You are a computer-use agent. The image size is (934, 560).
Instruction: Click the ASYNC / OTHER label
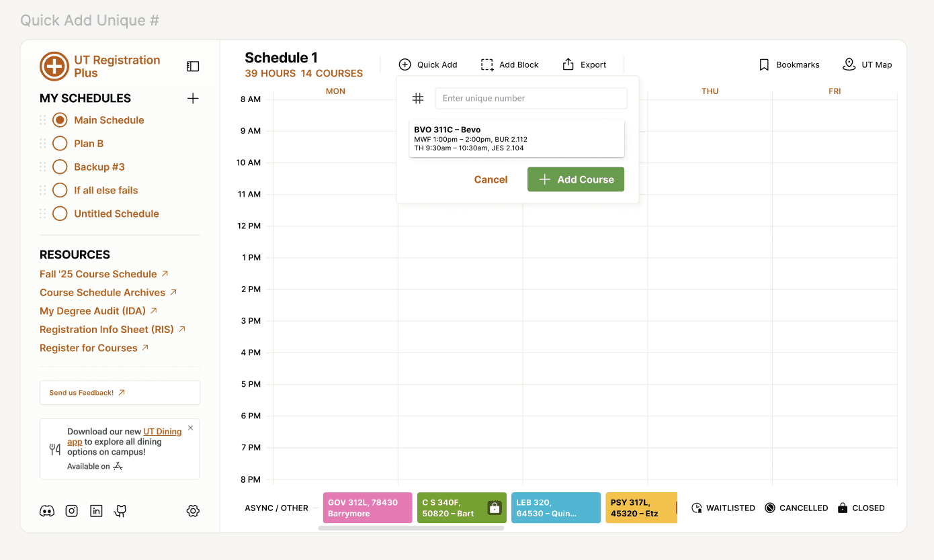point(277,508)
